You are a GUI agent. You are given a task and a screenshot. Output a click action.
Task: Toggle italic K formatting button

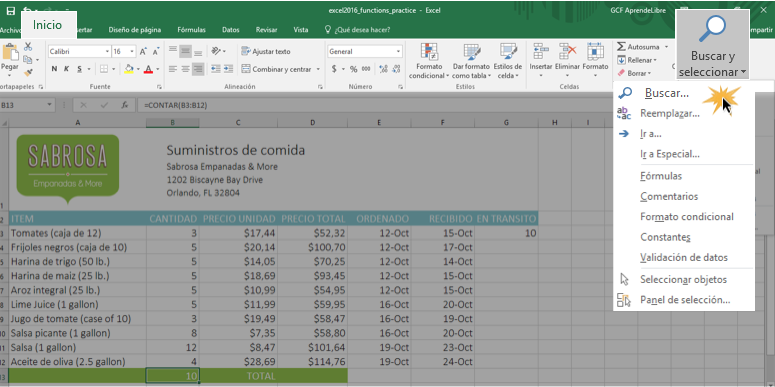tap(66, 69)
